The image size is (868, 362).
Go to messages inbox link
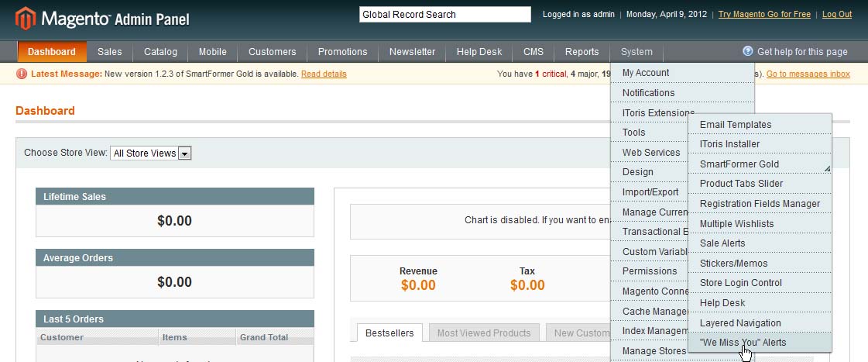tap(808, 74)
